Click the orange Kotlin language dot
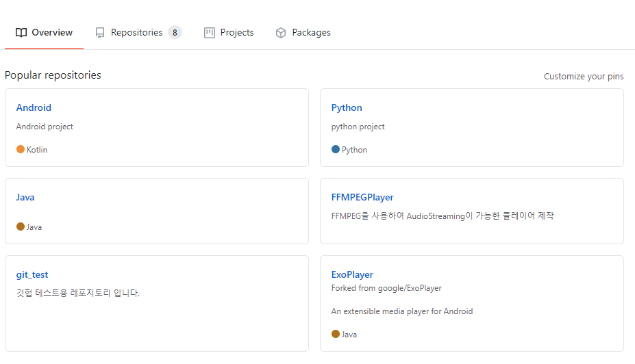 tap(21, 149)
